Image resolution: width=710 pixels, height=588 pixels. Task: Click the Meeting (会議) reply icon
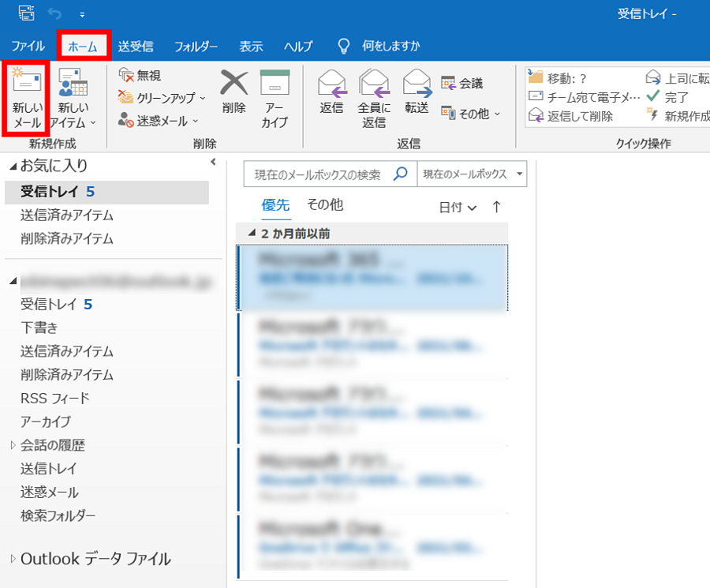tap(448, 83)
